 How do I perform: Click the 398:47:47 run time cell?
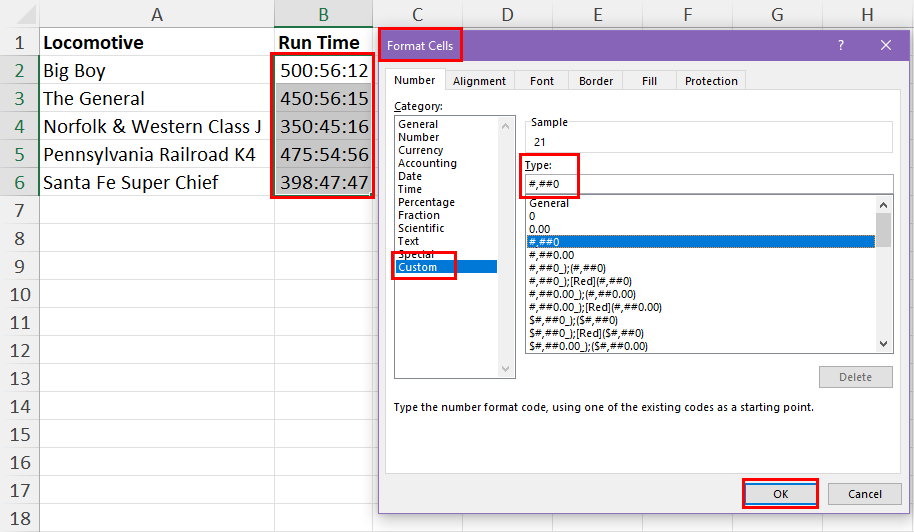(324, 182)
